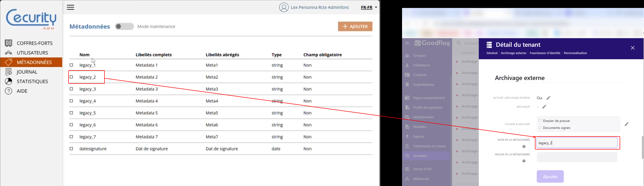This screenshot has width=644, height=186.
Task: Close the Détail du tenant panel
Action: click(x=633, y=48)
